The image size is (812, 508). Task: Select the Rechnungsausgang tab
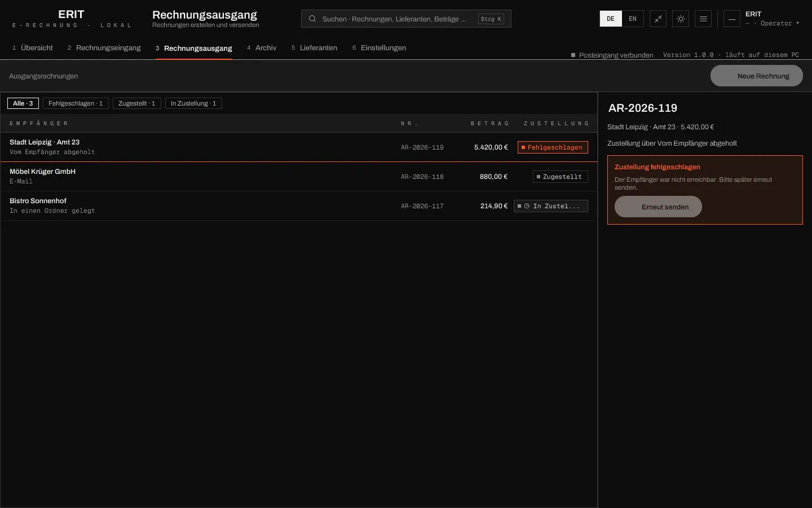194,48
